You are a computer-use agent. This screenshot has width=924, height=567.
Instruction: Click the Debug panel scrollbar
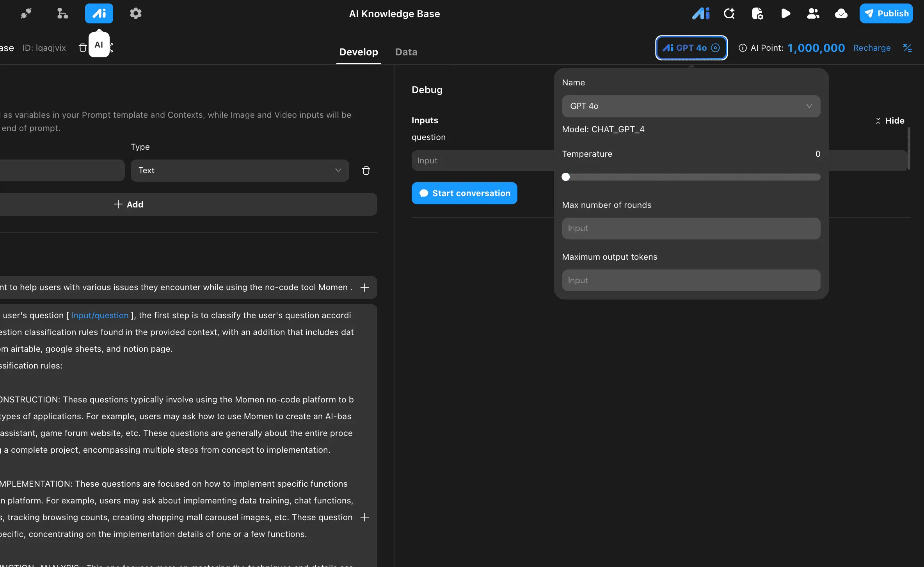[909, 149]
